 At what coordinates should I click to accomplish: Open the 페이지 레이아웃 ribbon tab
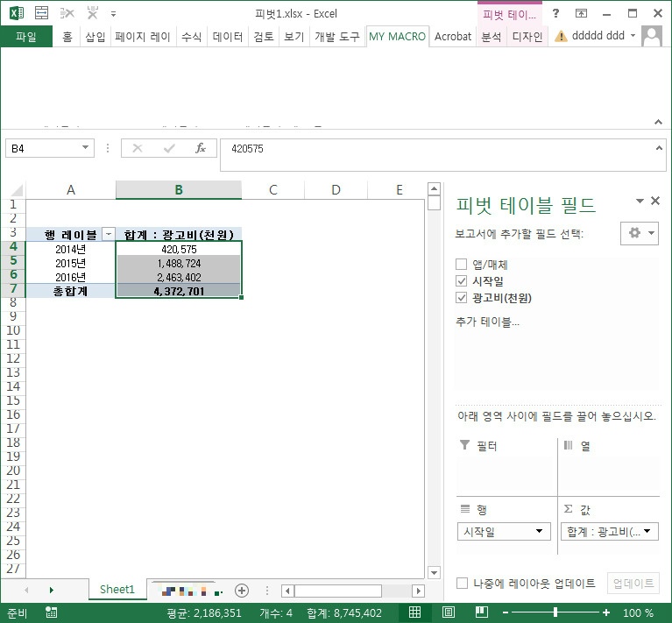pos(143,37)
